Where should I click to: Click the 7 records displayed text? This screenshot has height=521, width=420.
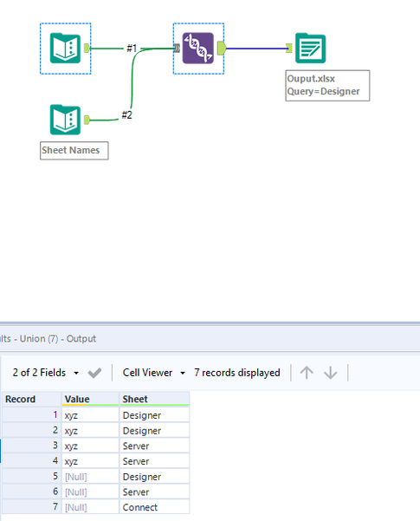coord(237,373)
